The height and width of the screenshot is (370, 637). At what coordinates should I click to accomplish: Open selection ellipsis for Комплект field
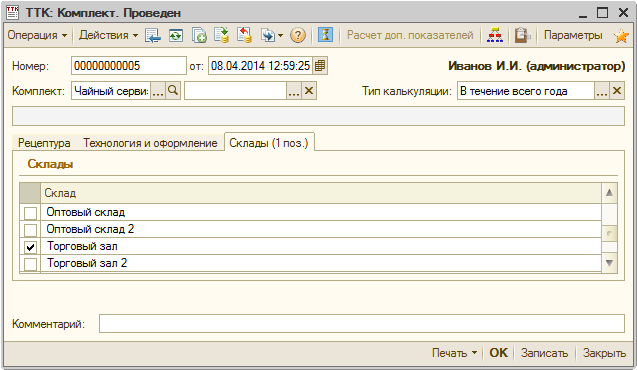pyautogui.click(x=158, y=91)
